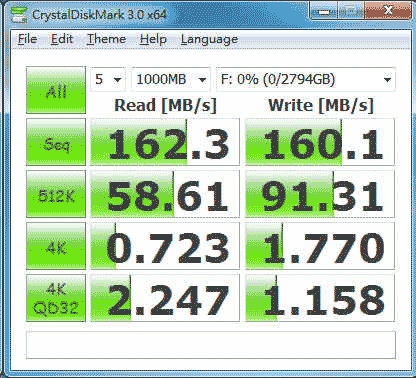Open the Theme menu
The height and width of the screenshot is (378, 416).
coord(106,39)
